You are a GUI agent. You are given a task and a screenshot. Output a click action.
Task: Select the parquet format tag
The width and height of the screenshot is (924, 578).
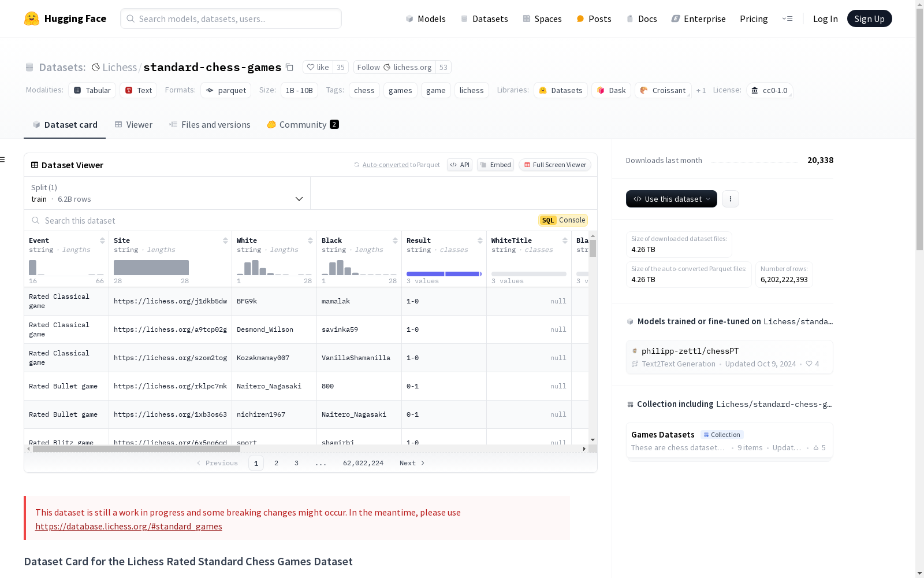226,90
